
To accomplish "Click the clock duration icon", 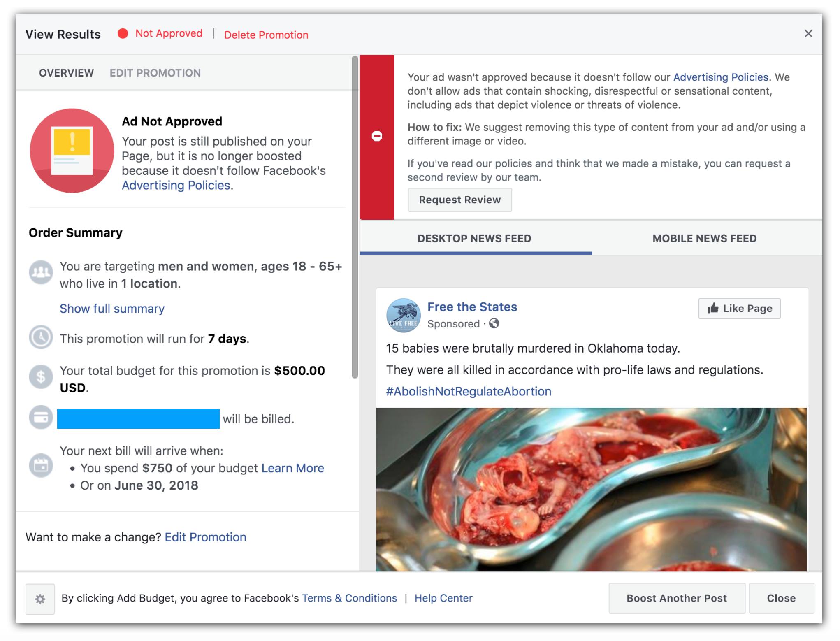I will click(41, 337).
